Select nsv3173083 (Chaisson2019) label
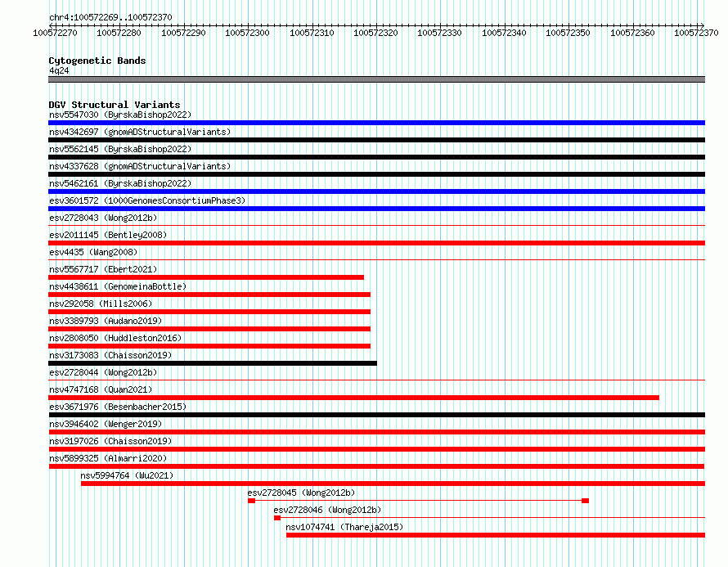 (x=110, y=355)
